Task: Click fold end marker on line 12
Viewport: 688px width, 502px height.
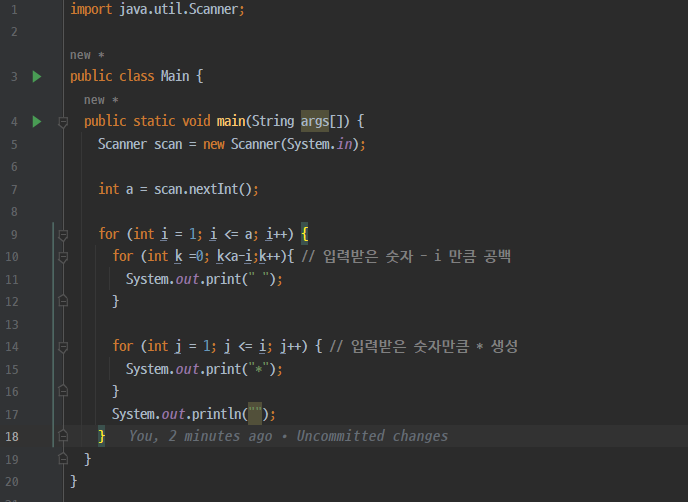Action: point(63,301)
